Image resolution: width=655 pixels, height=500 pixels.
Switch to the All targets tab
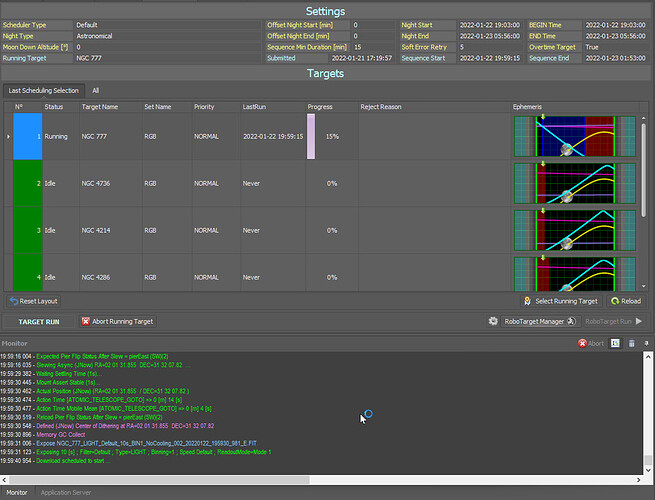coord(96,91)
